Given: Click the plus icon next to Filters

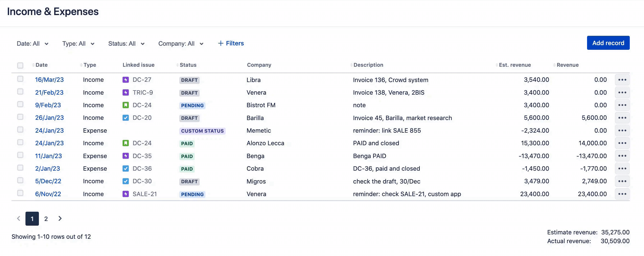Looking at the screenshot, I should tap(220, 43).
